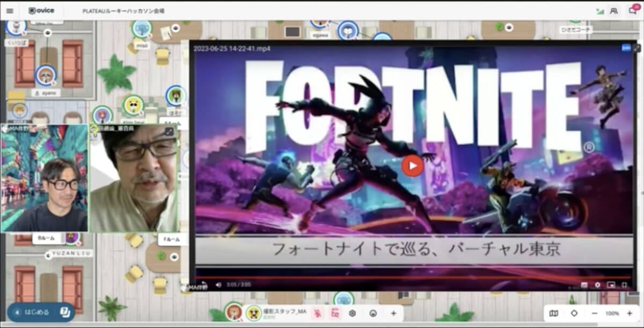Toggle the muted microphone button

coord(317,313)
